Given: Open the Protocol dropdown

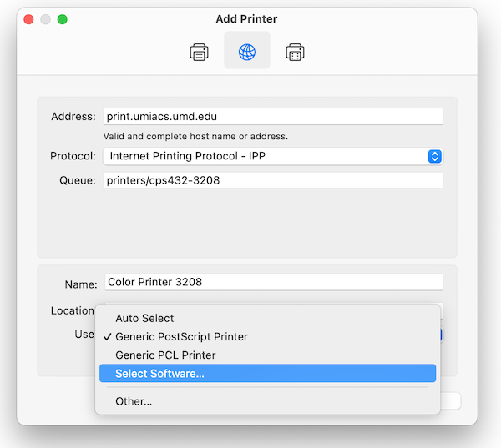Looking at the screenshot, I should coord(434,156).
